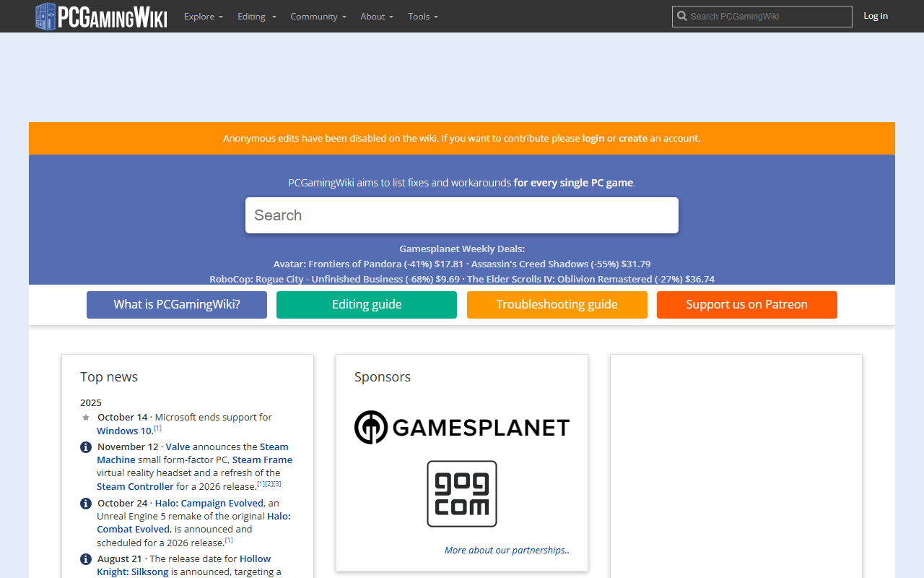Open the Steam Controller link
This screenshot has height=578, width=924.
(135, 486)
